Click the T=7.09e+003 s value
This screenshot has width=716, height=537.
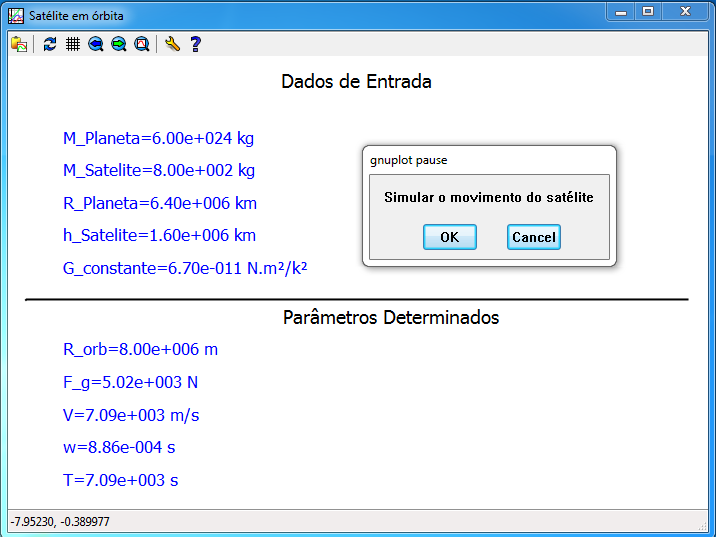coord(121,480)
